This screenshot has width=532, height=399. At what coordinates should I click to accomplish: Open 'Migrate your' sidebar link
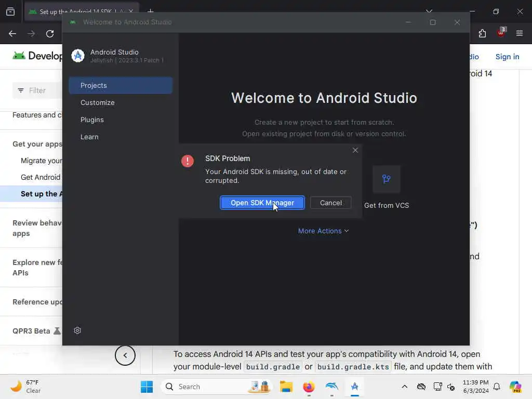(x=41, y=161)
